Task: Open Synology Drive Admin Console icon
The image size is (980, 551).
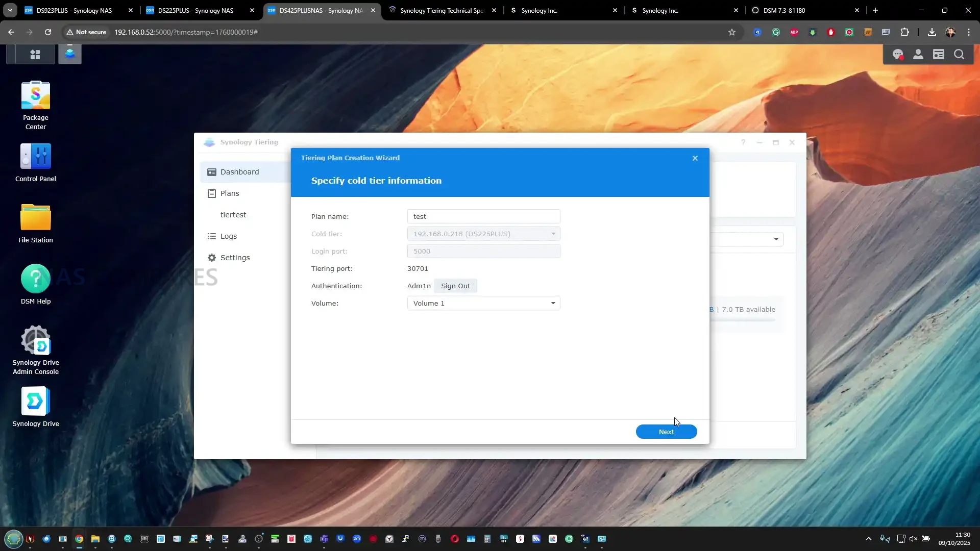Action: tap(36, 340)
